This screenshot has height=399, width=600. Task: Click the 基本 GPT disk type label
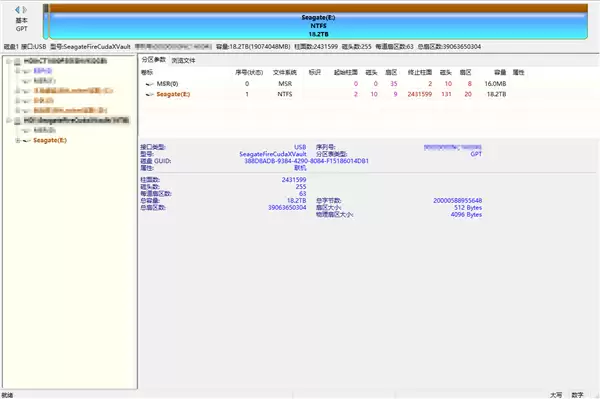pos(21,24)
